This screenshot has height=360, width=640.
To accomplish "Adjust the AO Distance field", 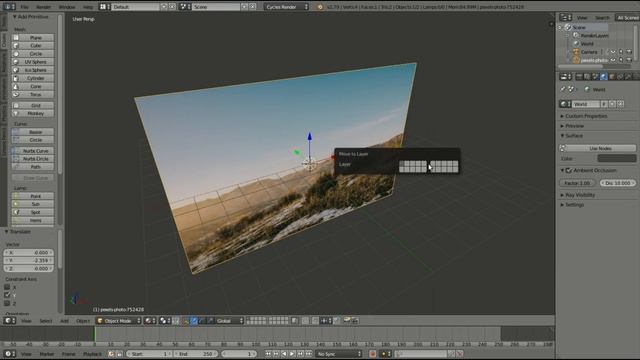I will pos(618,183).
